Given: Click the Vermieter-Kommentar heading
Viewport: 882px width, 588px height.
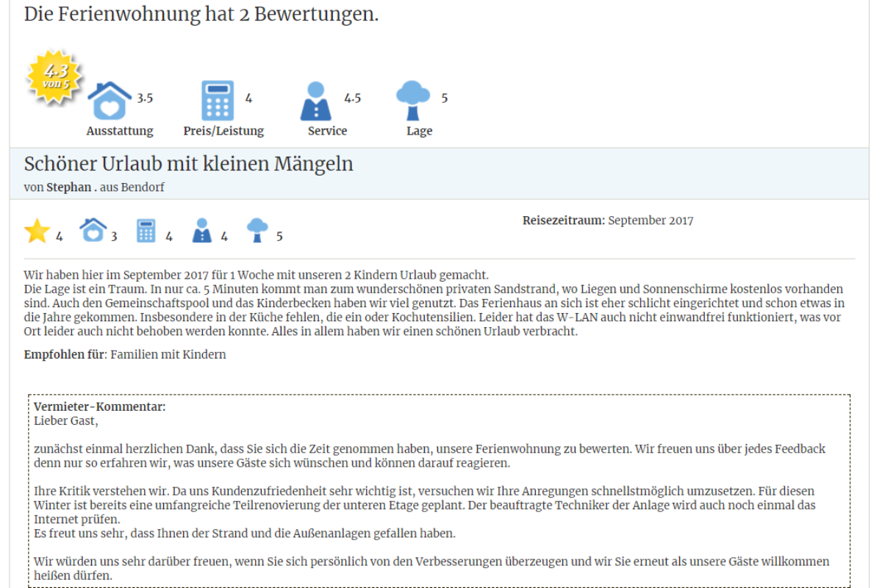Looking at the screenshot, I should tap(99, 406).
